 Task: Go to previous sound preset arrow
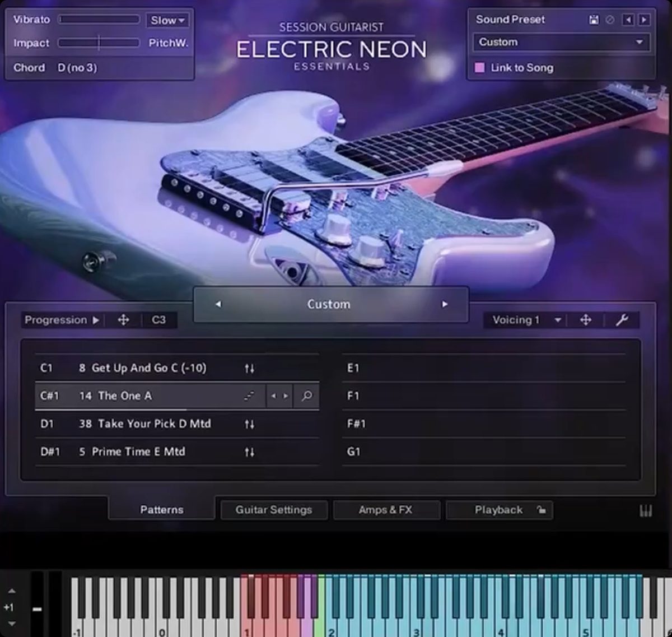pos(628,20)
